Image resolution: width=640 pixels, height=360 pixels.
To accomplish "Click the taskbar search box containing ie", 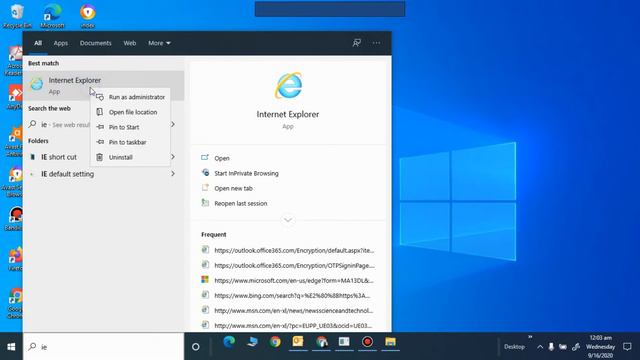I will 104,347.
